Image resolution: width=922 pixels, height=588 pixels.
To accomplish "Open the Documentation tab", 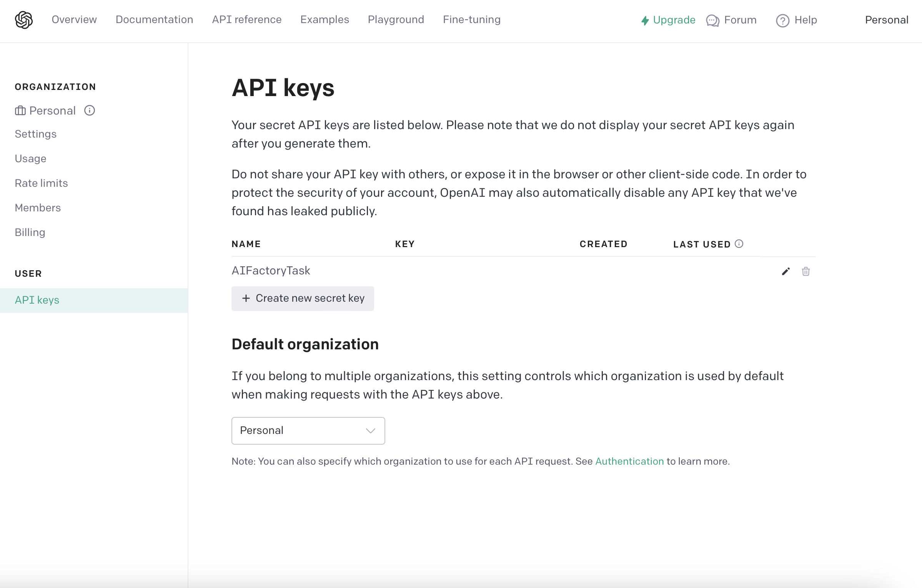I will click(155, 20).
